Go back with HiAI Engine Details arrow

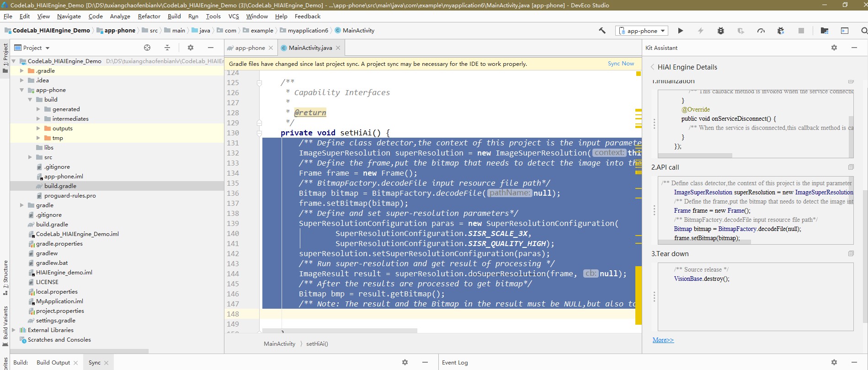652,67
